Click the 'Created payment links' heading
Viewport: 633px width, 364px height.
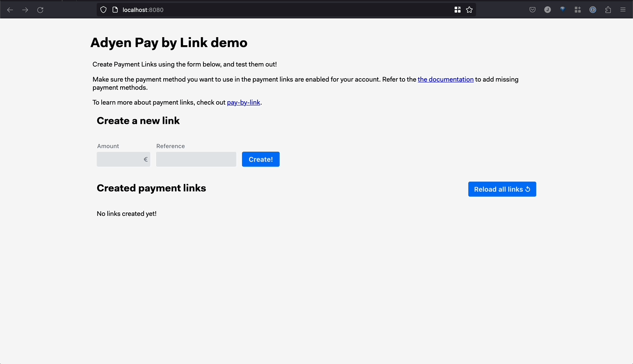point(151,188)
